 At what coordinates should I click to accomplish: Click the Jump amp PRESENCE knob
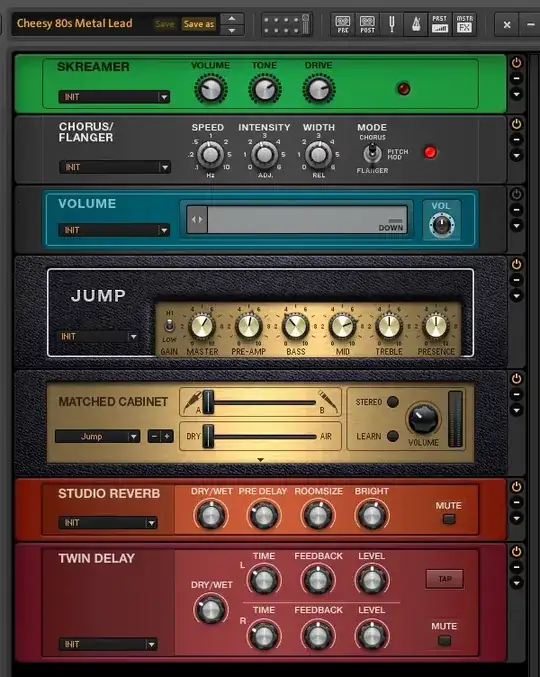[x=436, y=326]
